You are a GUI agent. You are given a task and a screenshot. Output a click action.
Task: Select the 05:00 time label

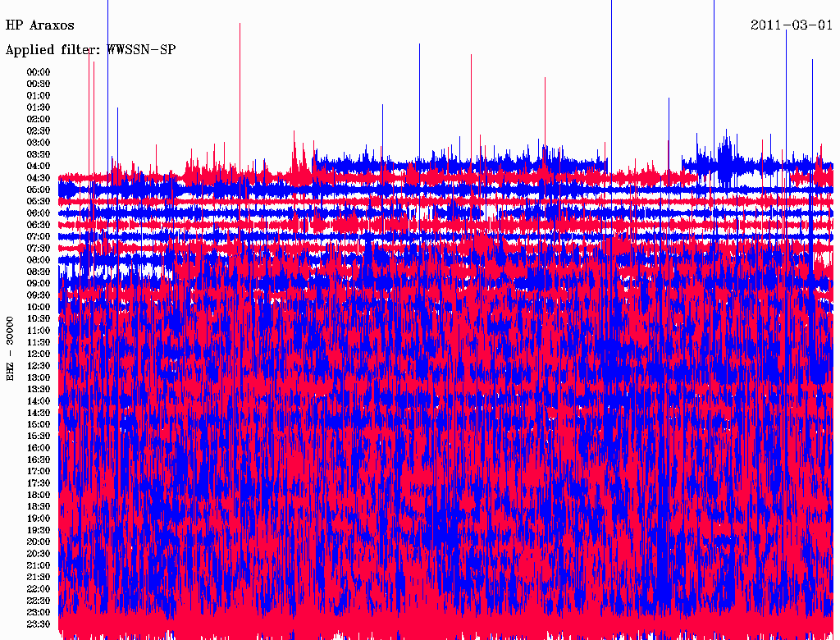tap(39, 190)
